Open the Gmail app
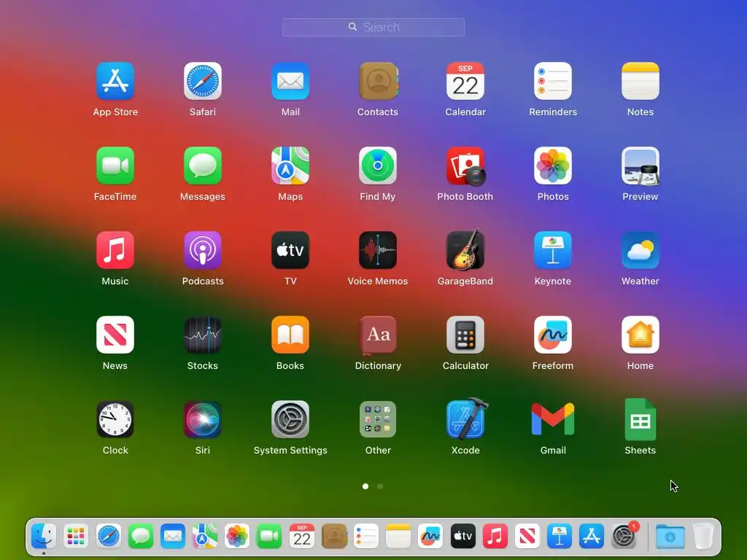 click(x=553, y=419)
